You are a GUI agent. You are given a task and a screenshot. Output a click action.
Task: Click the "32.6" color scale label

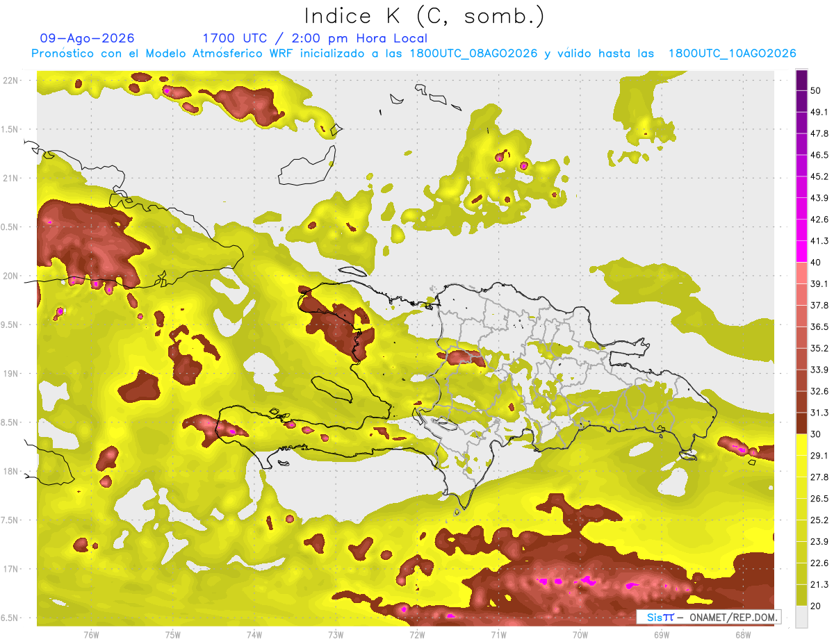819,391
